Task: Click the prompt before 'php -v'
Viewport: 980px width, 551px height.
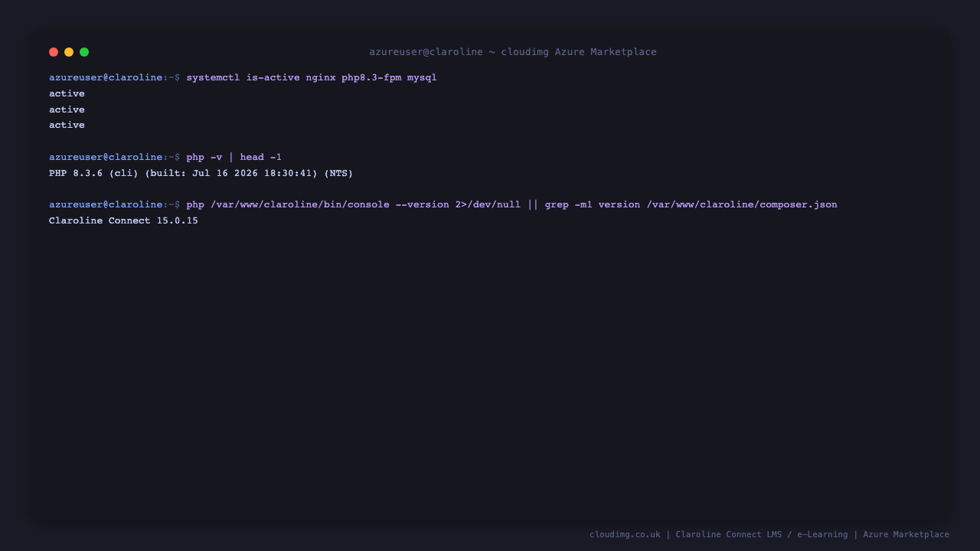Action: pos(115,158)
